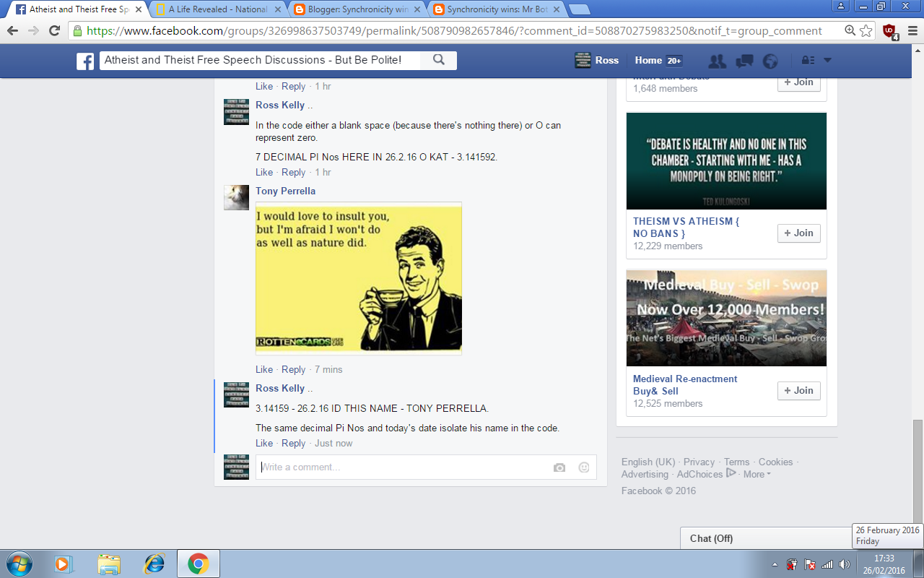Click the browser forward arrow

[x=33, y=31]
